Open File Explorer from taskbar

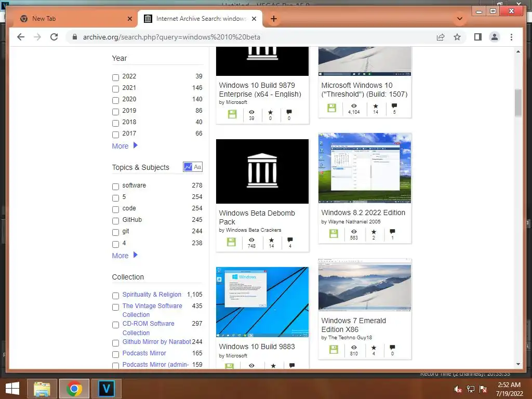(42, 389)
